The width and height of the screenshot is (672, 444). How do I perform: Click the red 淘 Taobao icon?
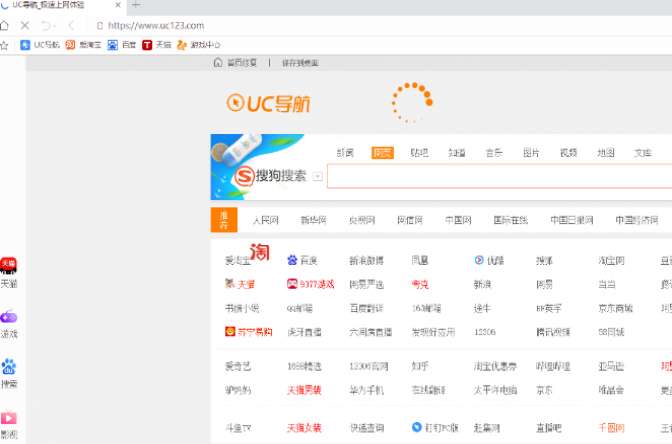(x=259, y=252)
